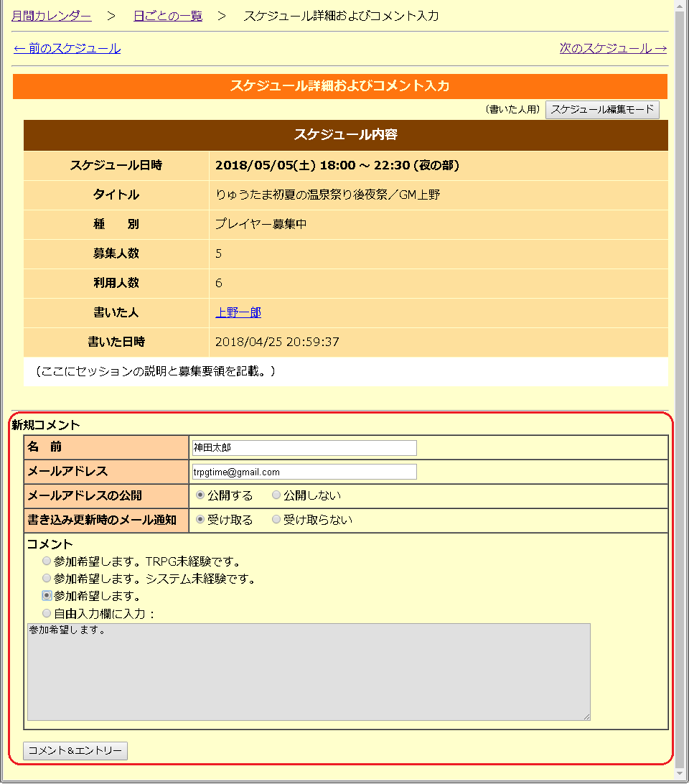Submit with コメント&エントリー button

click(x=75, y=751)
